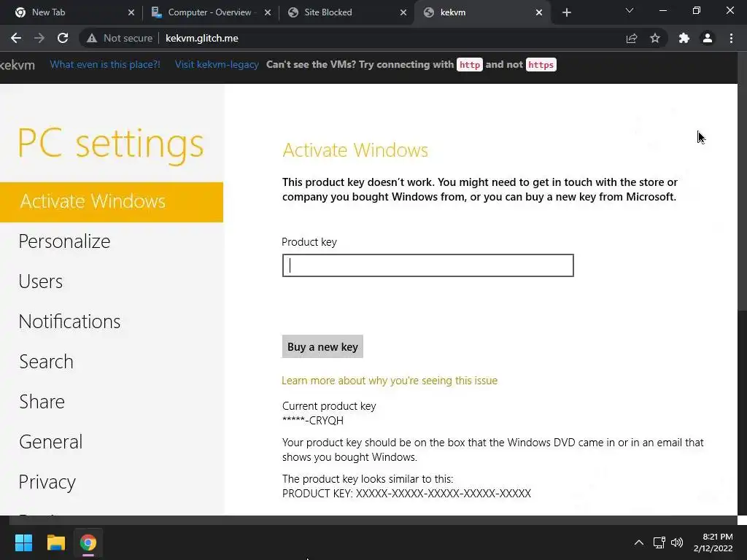Image resolution: width=747 pixels, height=560 pixels.
Task: Open Notifications settings section
Action: (69, 322)
